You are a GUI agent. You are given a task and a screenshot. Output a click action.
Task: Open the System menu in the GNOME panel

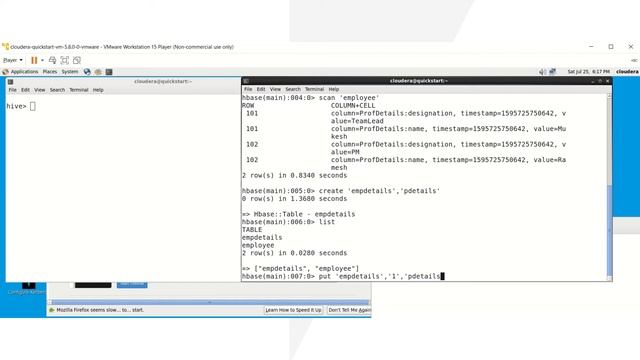point(70,71)
